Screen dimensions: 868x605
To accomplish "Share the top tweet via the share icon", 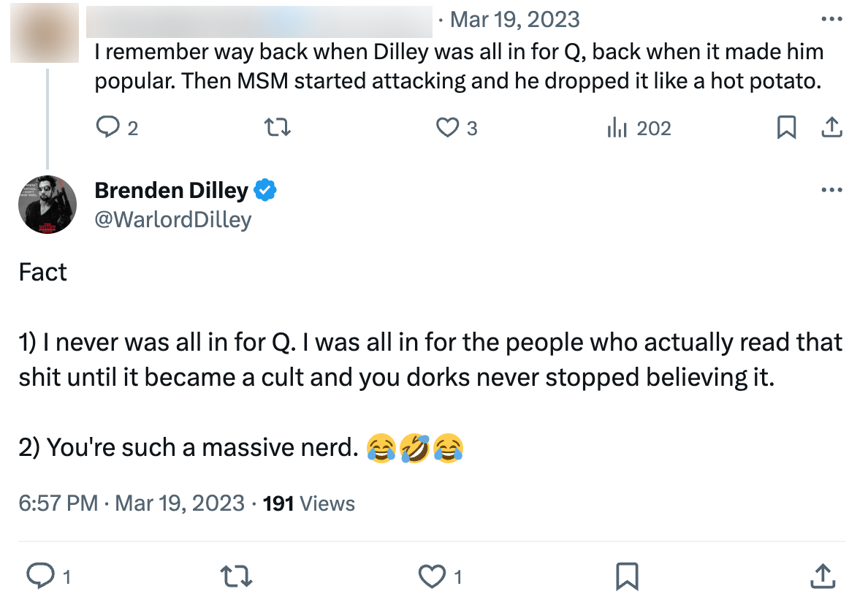I will (x=832, y=127).
